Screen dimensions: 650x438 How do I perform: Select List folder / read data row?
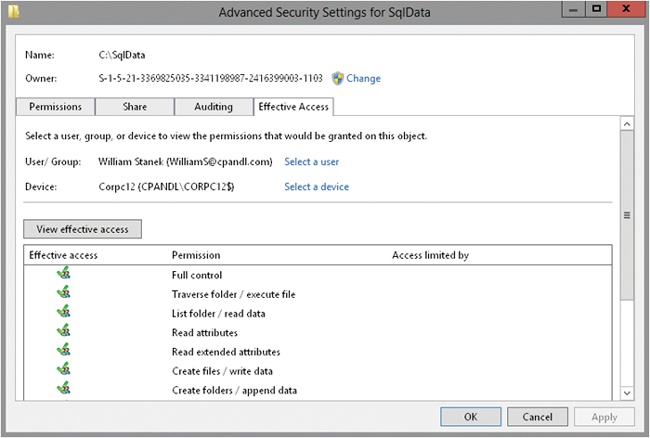318,313
